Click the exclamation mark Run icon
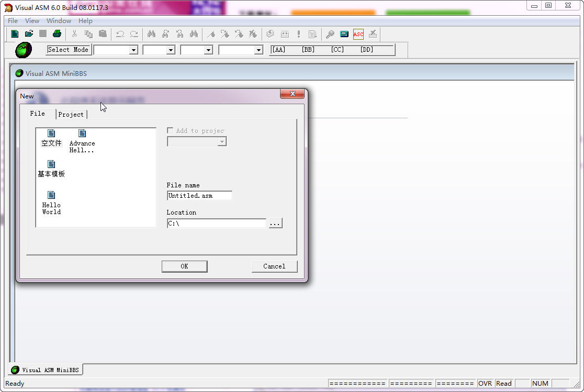The height and width of the screenshot is (392, 584). (x=299, y=34)
